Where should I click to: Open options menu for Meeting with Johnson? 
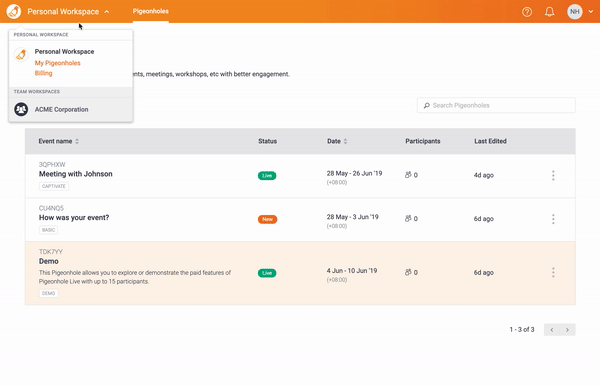click(x=553, y=175)
